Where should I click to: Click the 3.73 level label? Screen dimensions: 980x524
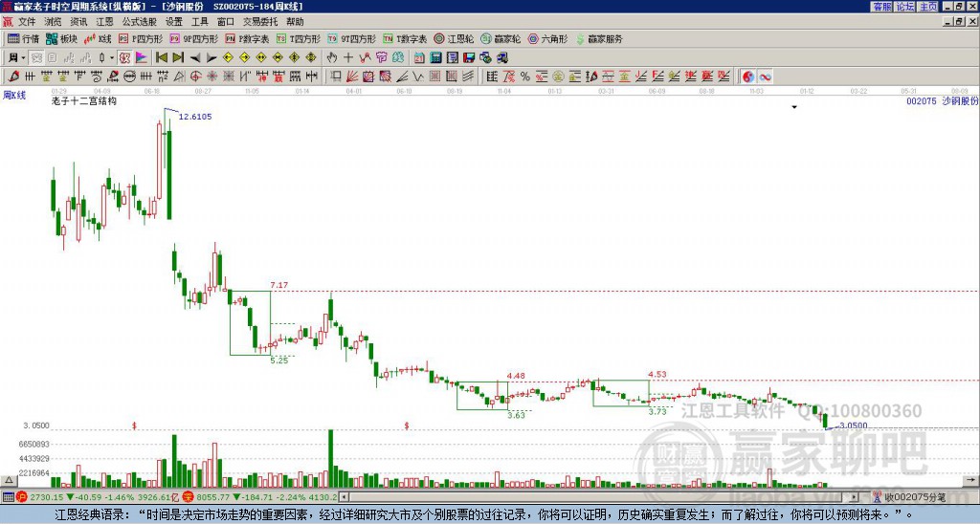tap(657, 412)
